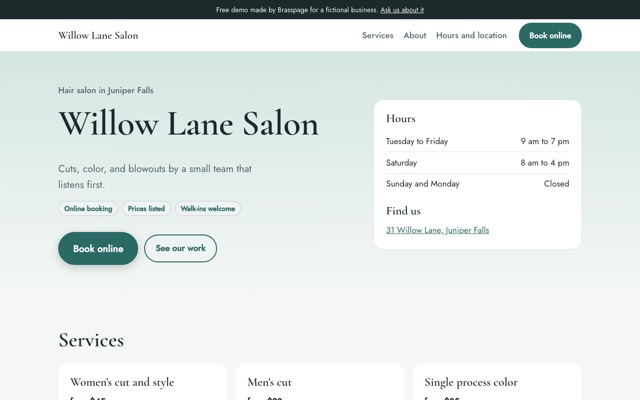Click the 'Find us' heading
This screenshot has height=400, width=640.
(403, 211)
